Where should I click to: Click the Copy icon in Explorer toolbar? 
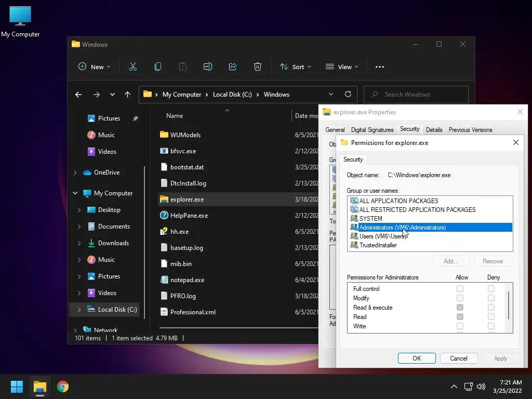coord(158,67)
